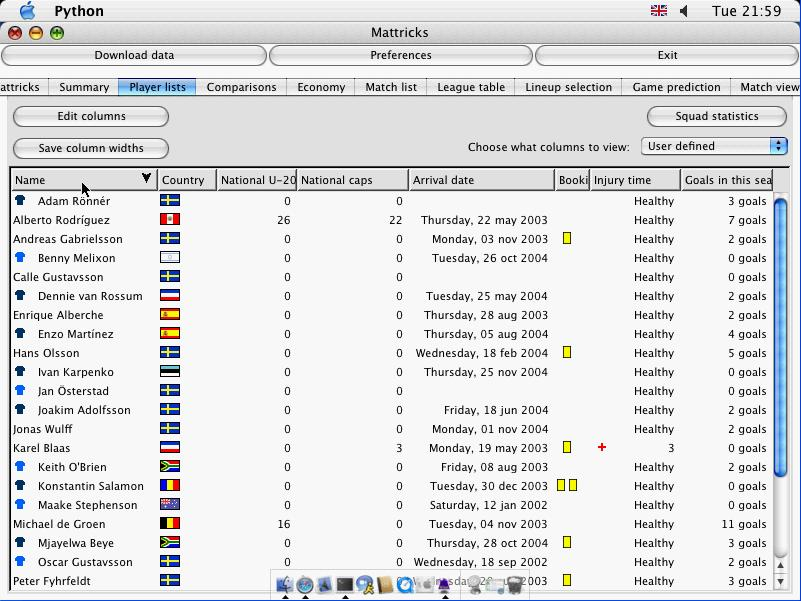The height and width of the screenshot is (601, 801).
Task: Click the National caps column header
Action: click(353, 180)
